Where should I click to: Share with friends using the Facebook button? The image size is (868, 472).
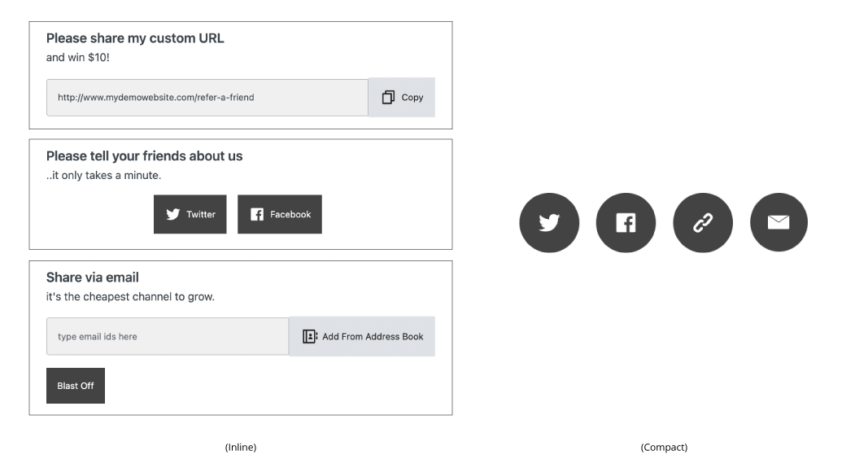279,214
